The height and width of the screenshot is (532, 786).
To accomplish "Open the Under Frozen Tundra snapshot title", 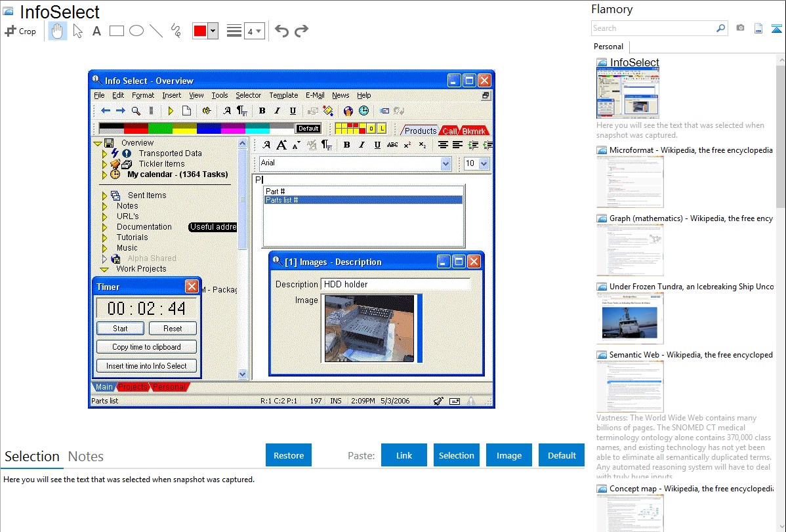I will coord(692,286).
